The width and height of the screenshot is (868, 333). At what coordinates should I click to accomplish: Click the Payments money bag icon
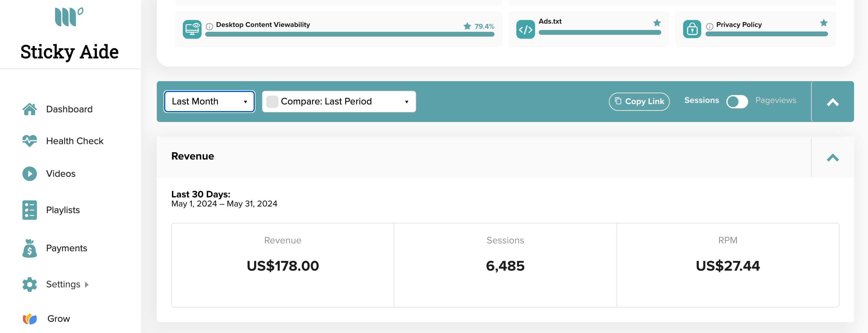pos(30,248)
